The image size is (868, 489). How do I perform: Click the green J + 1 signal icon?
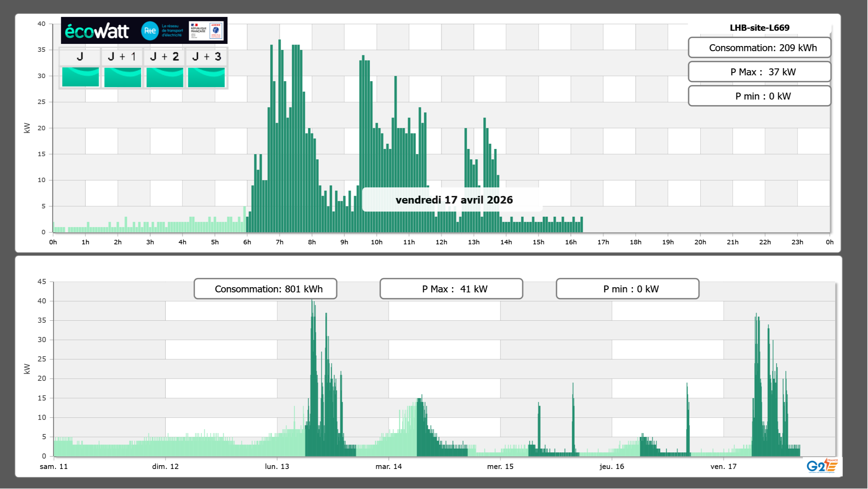pyautogui.click(x=122, y=77)
